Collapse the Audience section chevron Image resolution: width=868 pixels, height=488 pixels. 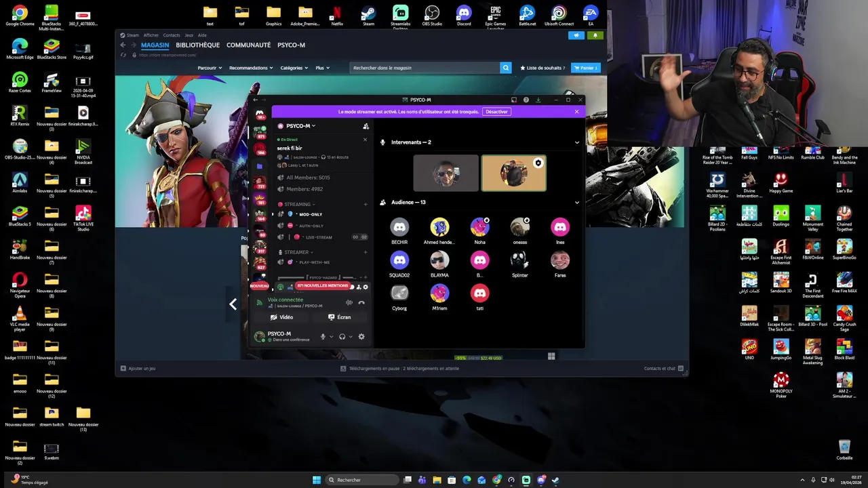577,202
